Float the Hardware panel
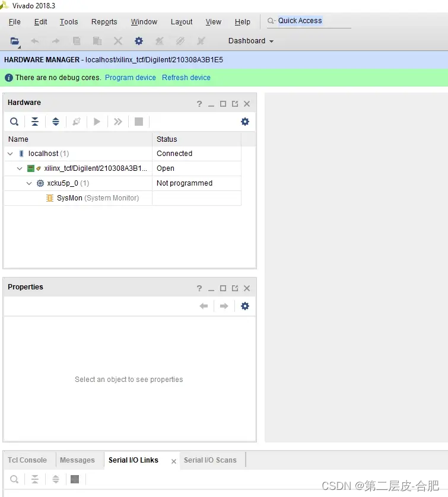 (x=235, y=104)
